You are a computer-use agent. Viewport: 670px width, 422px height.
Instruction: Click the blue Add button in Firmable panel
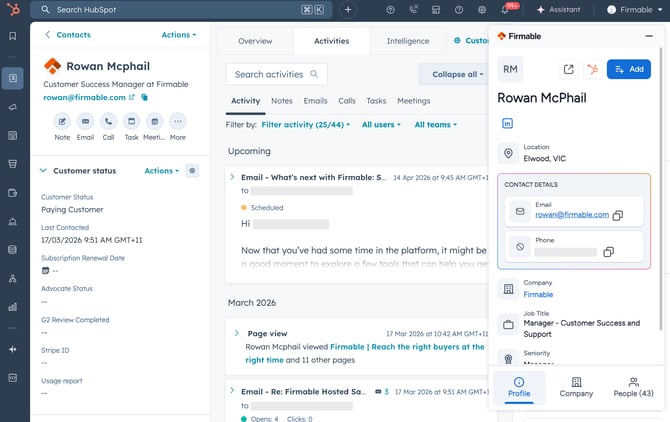pyautogui.click(x=629, y=69)
